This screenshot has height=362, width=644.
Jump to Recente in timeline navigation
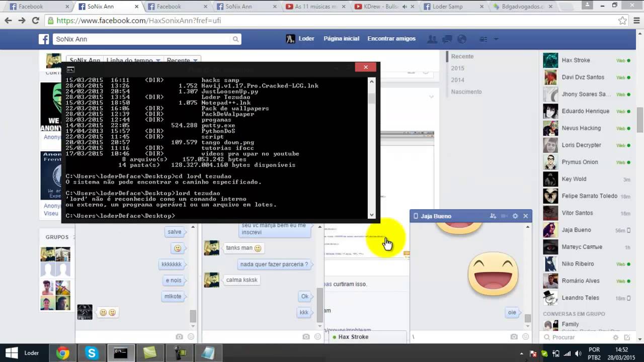point(462,56)
